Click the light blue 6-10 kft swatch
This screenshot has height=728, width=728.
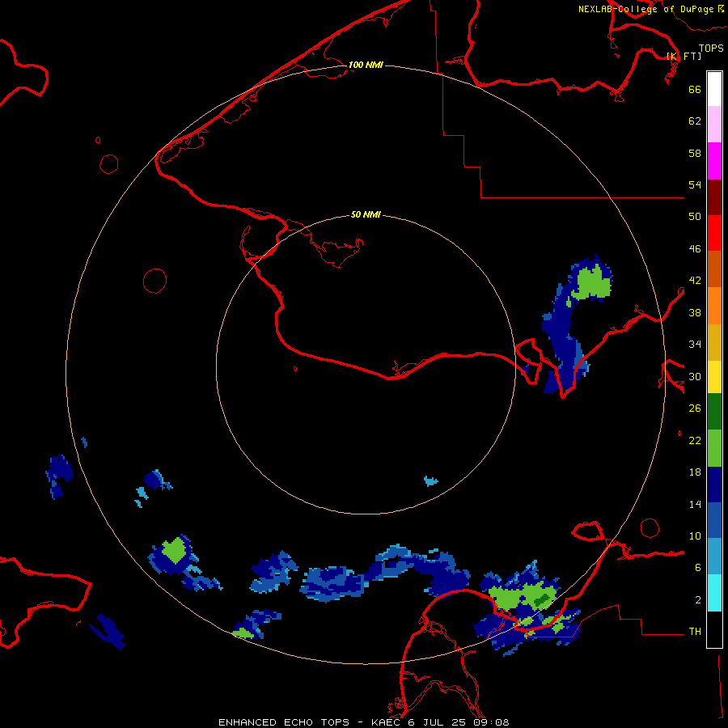click(x=714, y=557)
